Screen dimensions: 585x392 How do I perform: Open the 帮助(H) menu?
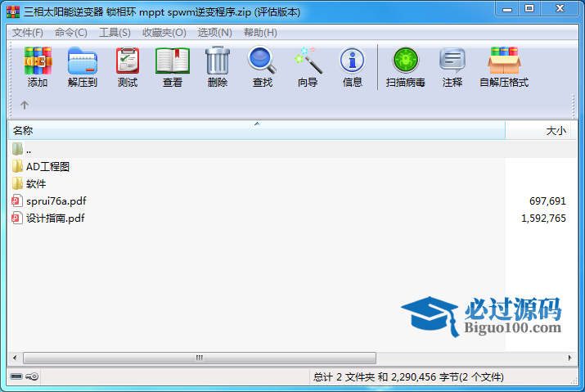click(x=260, y=33)
